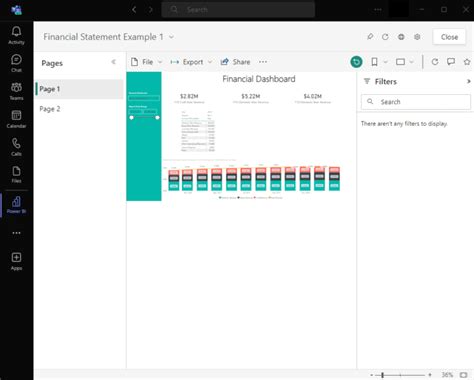This screenshot has height=380, width=474.
Task: Close the report with the Close button
Action: coord(449,37)
